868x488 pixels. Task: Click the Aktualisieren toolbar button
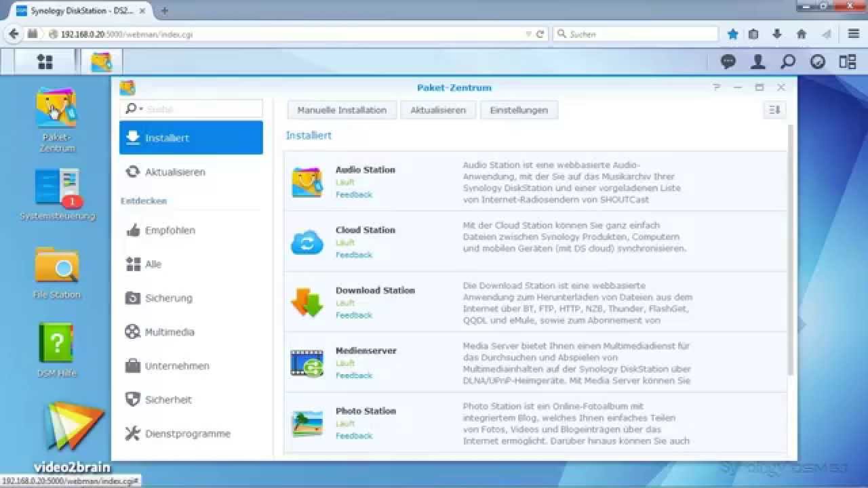point(438,110)
